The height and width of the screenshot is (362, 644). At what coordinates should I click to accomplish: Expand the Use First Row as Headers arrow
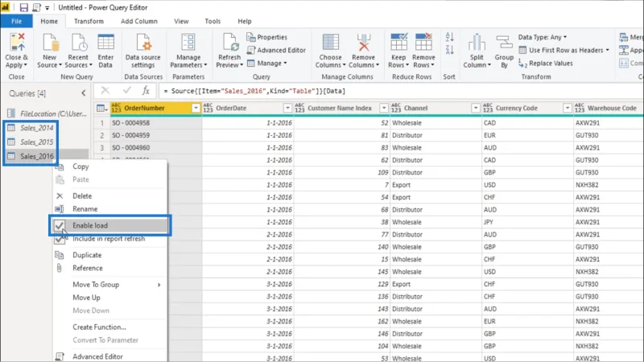point(608,50)
